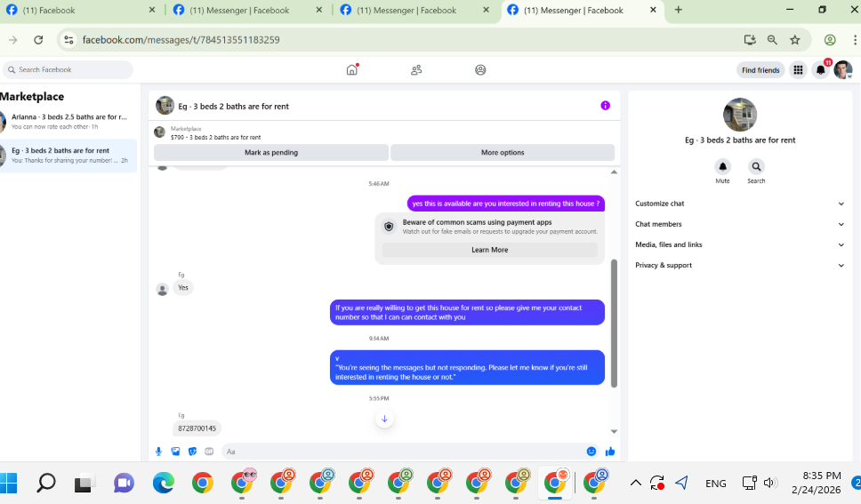Open a new browser tab
The image size is (861, 504).
pyautogui.click(x=678, y=10)
